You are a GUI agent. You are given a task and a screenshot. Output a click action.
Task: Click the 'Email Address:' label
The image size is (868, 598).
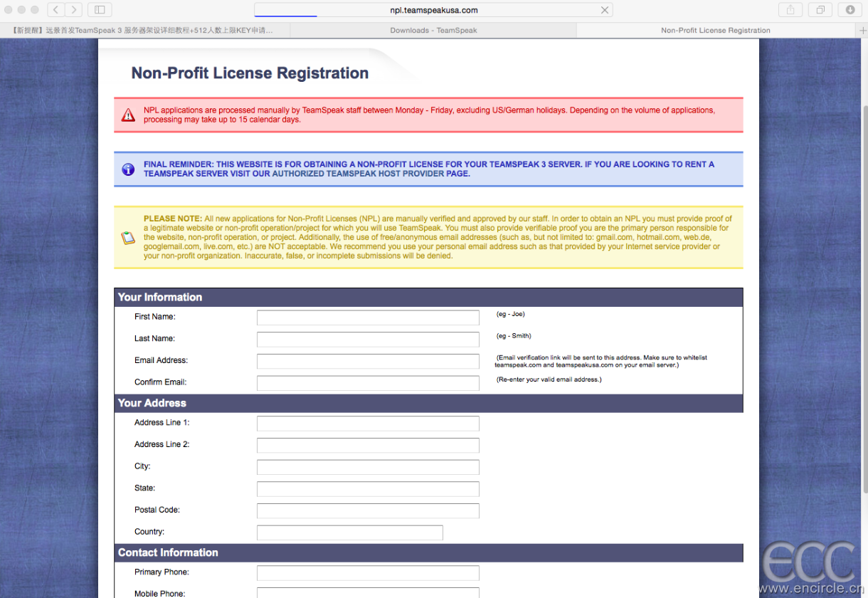pyautogui.click(x=162, y=360)
